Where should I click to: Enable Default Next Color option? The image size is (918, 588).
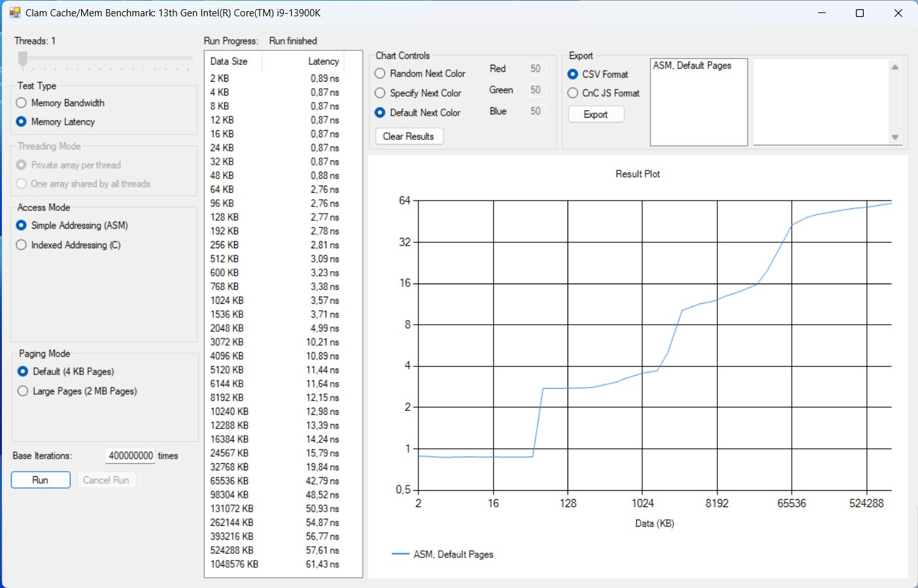pyautogui.click(x=417, y=112)
